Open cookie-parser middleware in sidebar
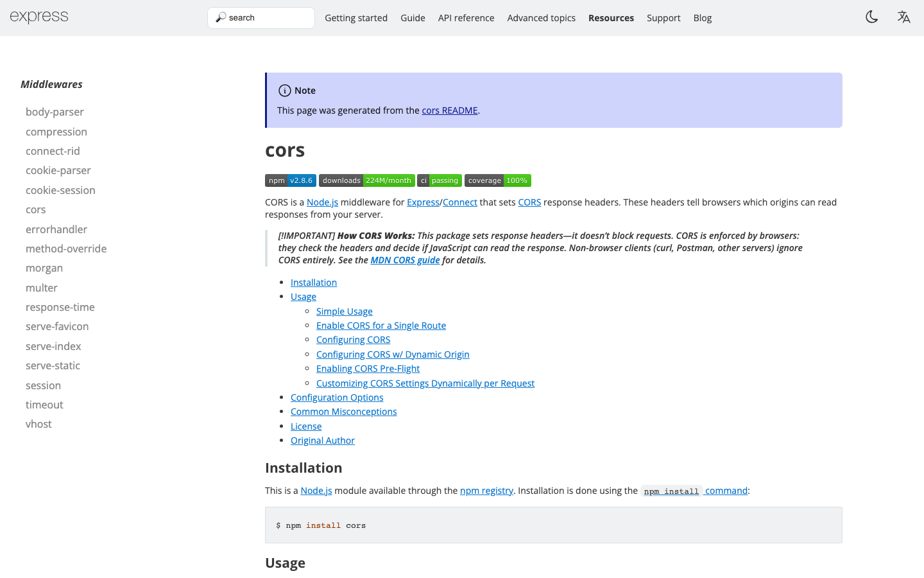 pos(58,170)
